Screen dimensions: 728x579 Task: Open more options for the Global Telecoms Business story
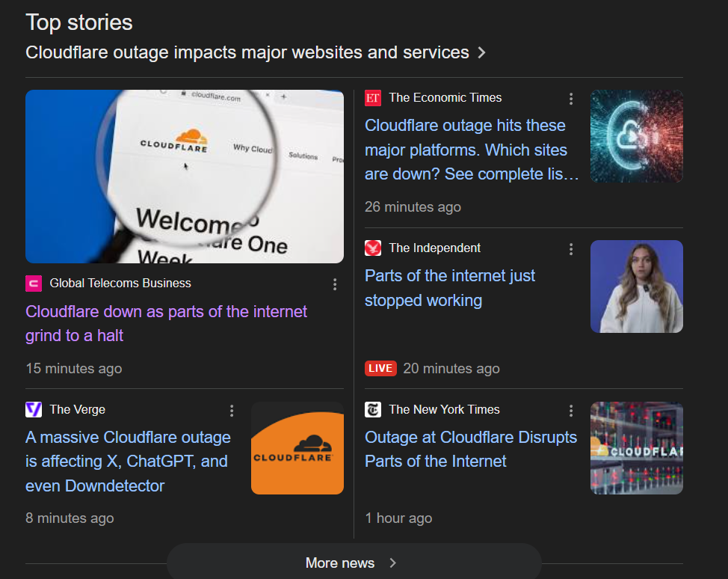click(x=335, y=284)
